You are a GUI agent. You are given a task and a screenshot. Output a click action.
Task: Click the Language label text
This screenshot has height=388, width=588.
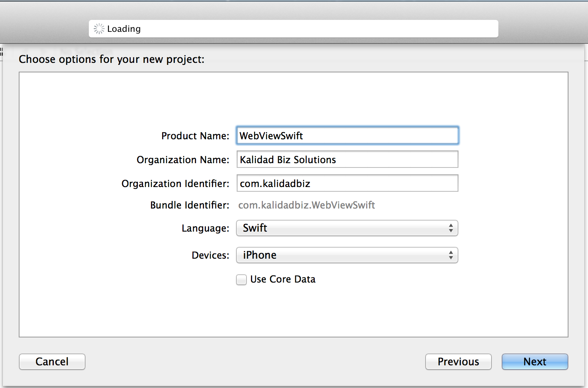pos(205,228)
